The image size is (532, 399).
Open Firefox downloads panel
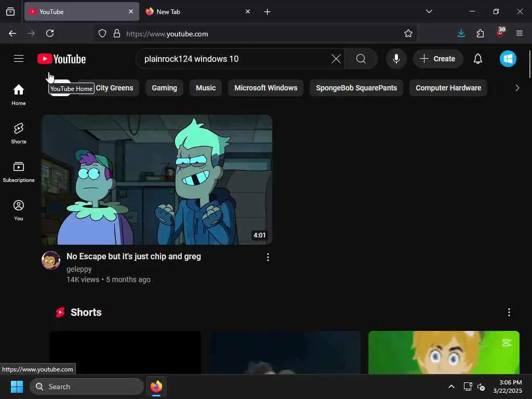click(461, 33)
